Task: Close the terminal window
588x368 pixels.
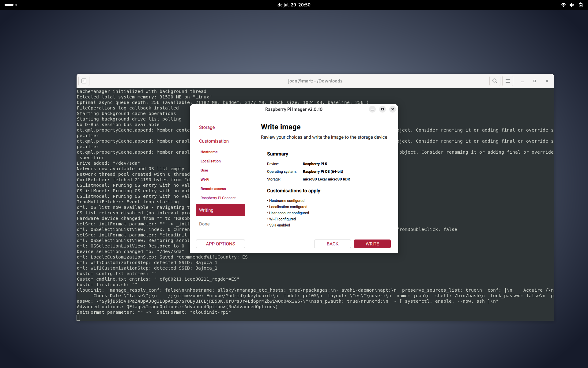Action: click(x=547, y=81)
